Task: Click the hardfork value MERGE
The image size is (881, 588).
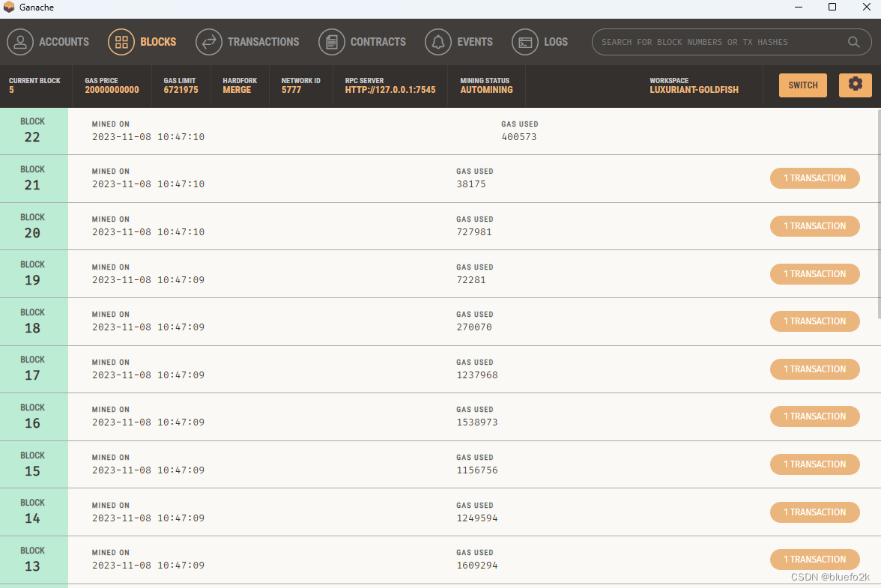Action: click(237, 90)
